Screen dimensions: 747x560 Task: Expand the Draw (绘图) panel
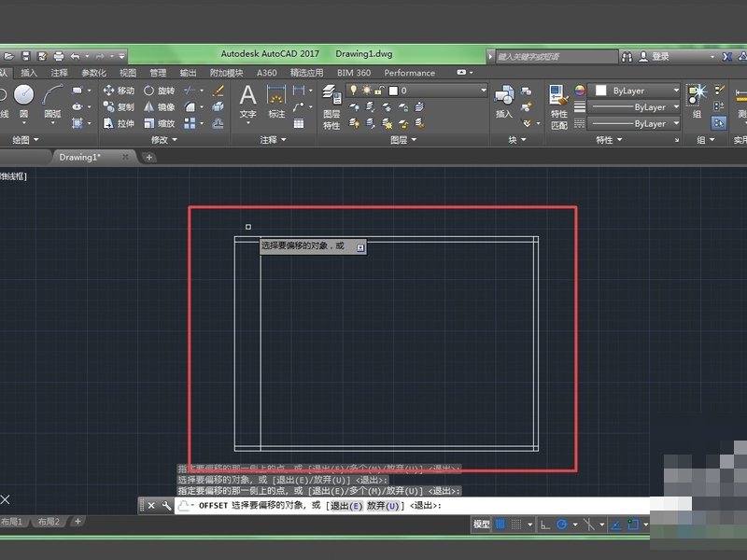pyautogui.click(x=25, y=139)
